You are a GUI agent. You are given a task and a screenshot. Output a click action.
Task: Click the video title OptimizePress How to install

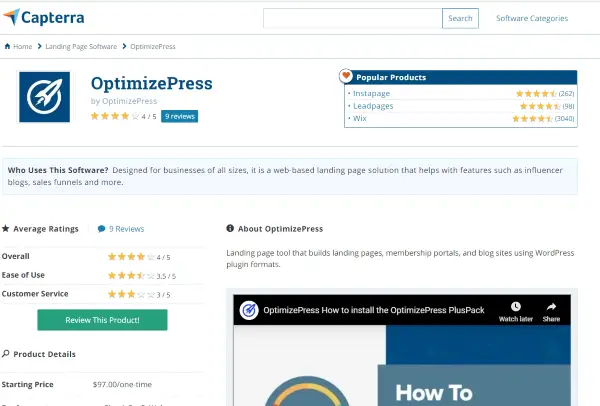click(374, 310)
